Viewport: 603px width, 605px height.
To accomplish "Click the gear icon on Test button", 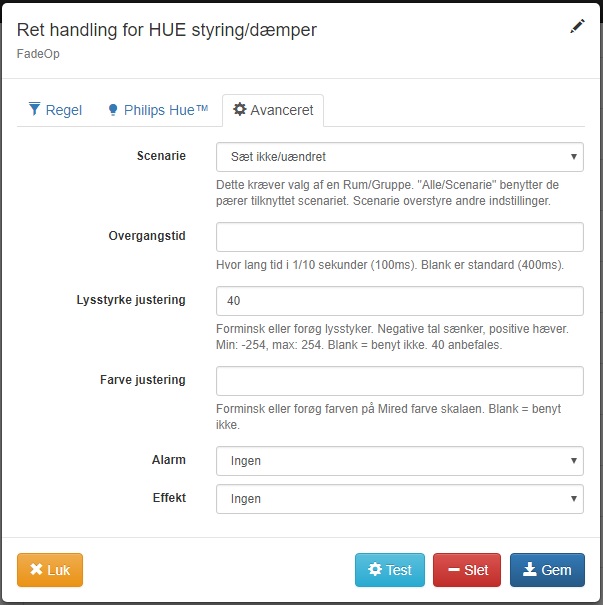I will 375,570.
